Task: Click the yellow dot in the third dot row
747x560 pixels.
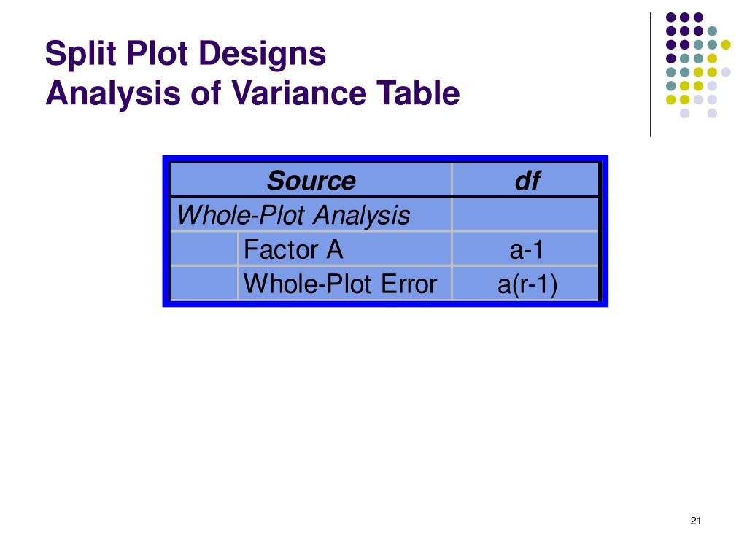Action: coord(726,44)
